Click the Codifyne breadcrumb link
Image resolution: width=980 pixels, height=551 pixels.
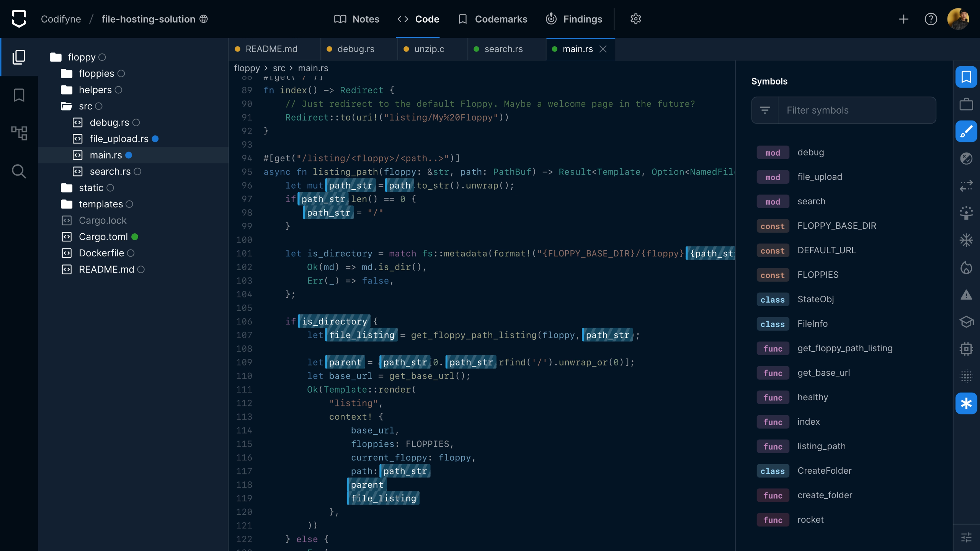click(61, 19)
